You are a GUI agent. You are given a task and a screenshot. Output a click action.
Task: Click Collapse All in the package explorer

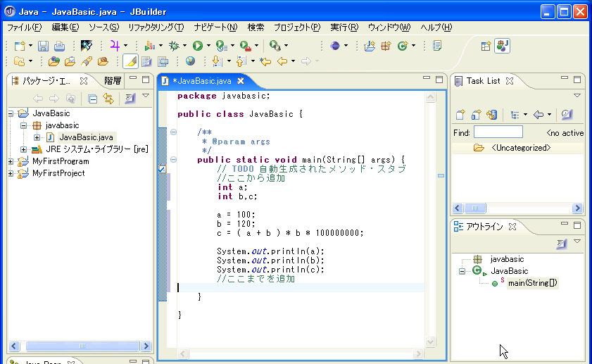pyautogui.click(x=93, y=99)
